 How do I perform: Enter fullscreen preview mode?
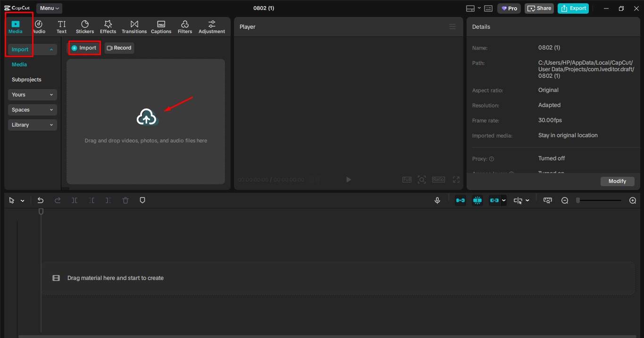click(x=456, y=180)
